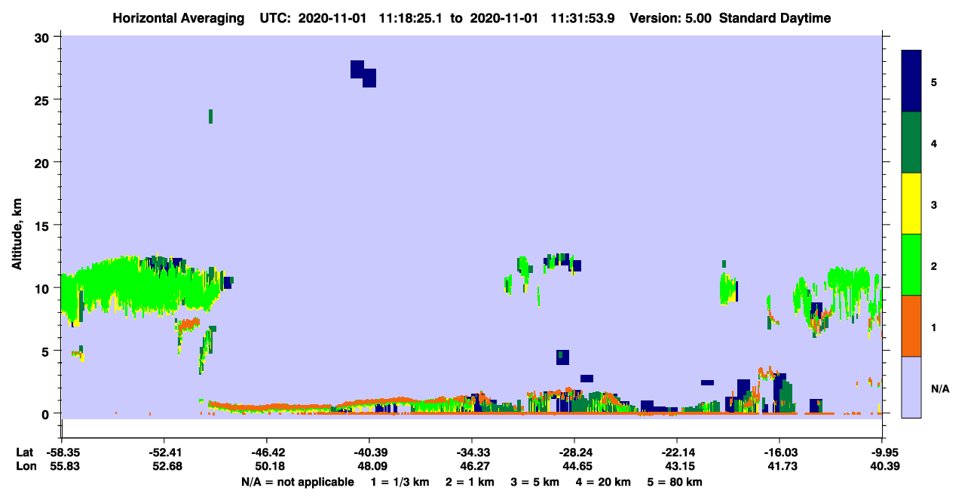Click the small green mark near 24 km altitude
The height and width of the screenshot is (503, 980).
coord(210,116)
